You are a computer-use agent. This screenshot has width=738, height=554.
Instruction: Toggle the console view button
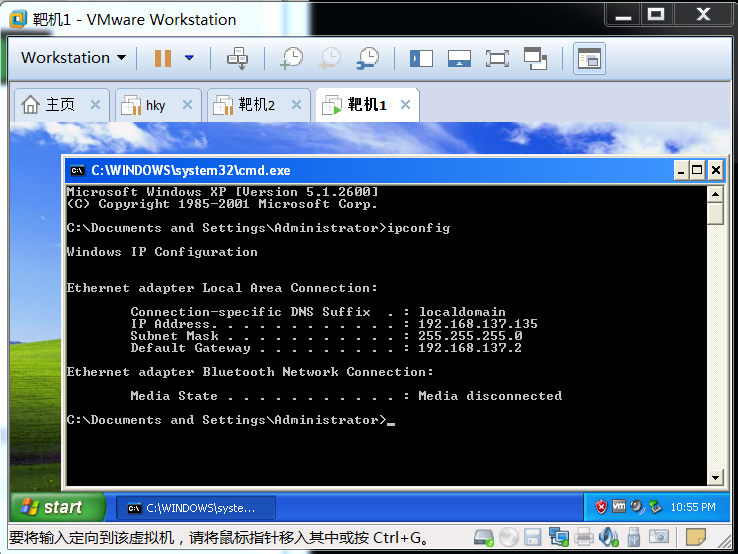pos(589,59)
